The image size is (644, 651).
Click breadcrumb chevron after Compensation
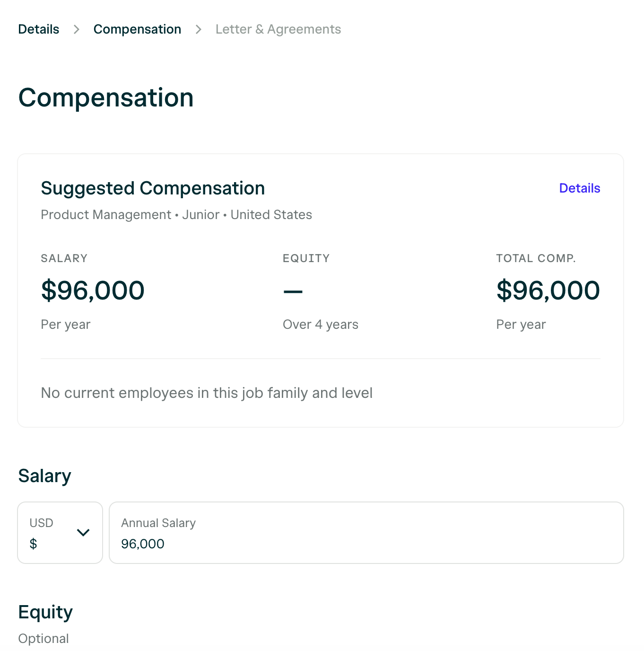199,30
